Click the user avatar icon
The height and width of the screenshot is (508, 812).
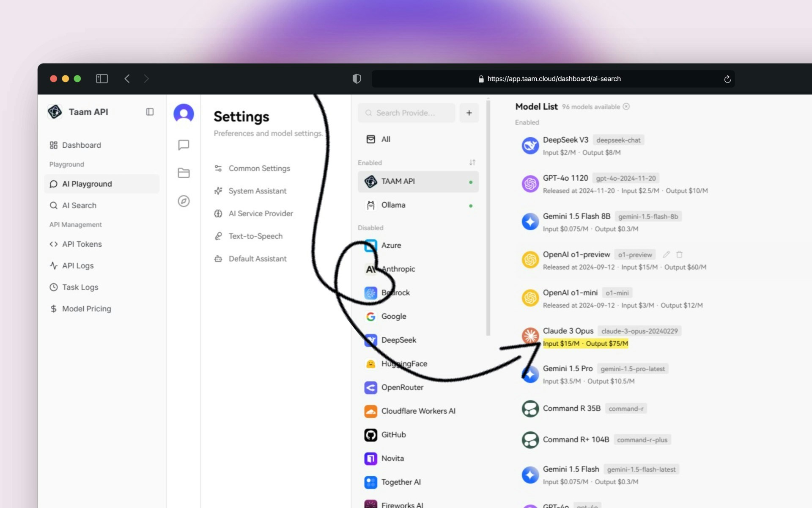(x=184, y=113)
